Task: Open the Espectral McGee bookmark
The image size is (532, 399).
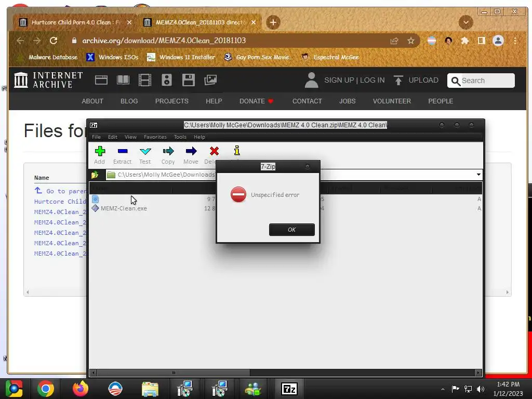Action: [x=330, y=57]
